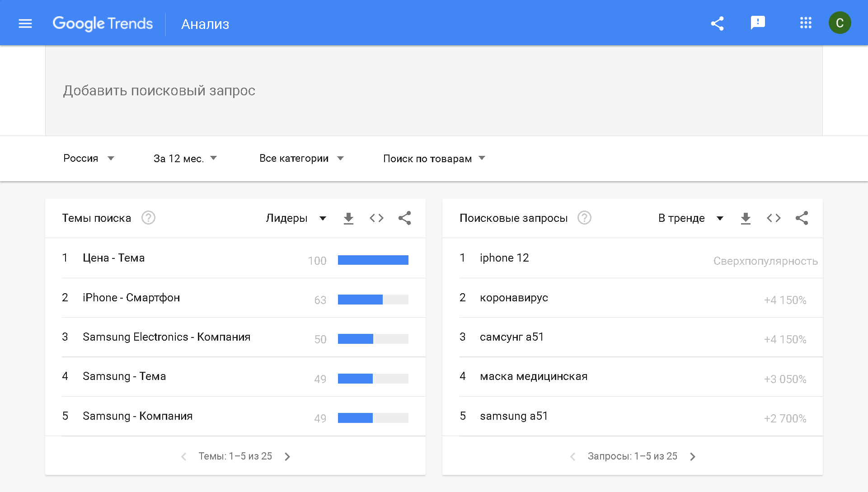
Task: Click the share icon in header
Action: [717, 23]
